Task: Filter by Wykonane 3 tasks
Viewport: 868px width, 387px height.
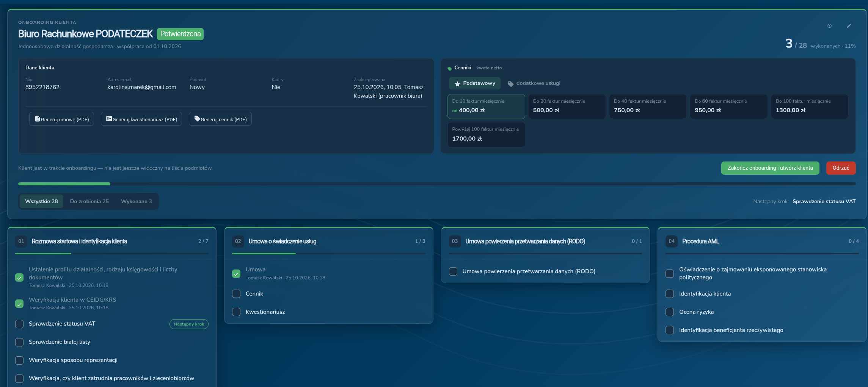Action: coord(137,201)
